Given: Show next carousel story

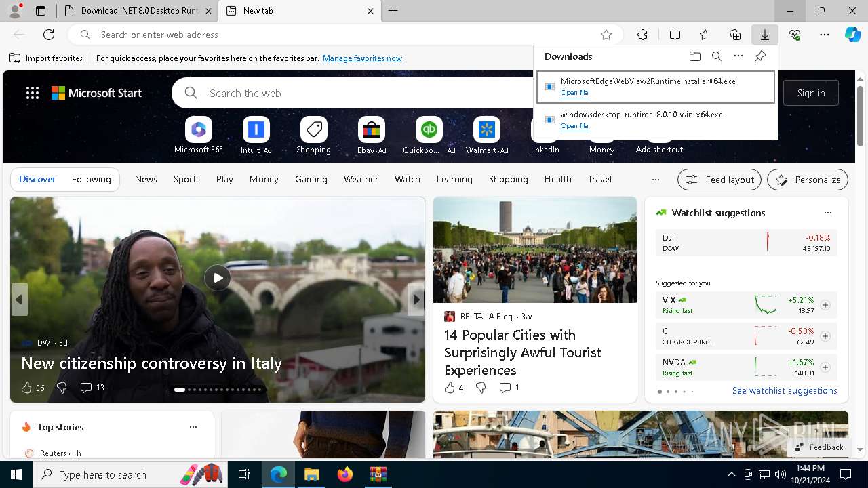Looking at the screenshot, I should (x=416, y=300).
